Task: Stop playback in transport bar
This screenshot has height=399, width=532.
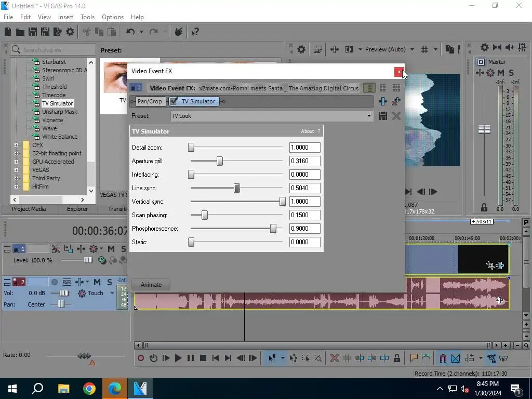Action: (x=203, y=358)
